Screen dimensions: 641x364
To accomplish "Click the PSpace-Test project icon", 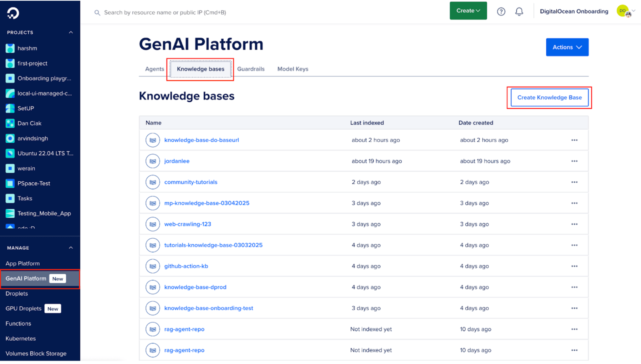I will [10, 183].
